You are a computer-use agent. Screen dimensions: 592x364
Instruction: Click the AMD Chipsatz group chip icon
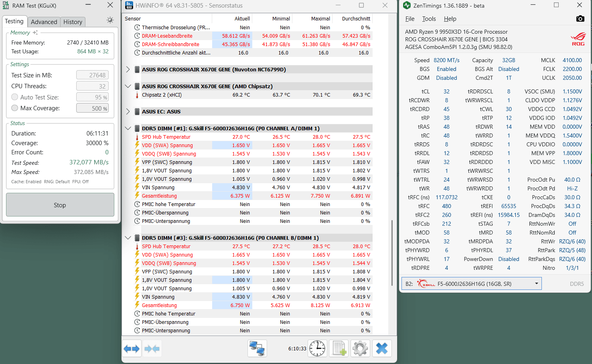pyautogui.click(x=137, y=86)
